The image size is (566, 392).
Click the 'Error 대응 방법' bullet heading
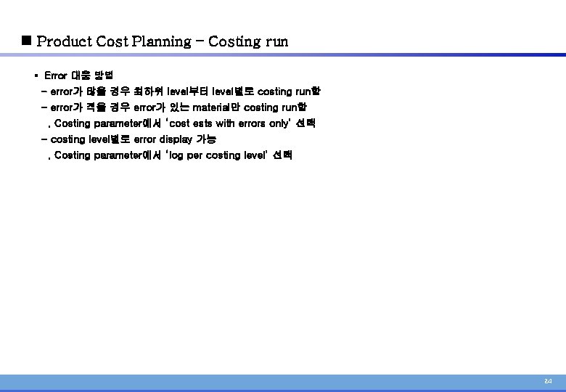pyautogui.click(x=78, y=75)
